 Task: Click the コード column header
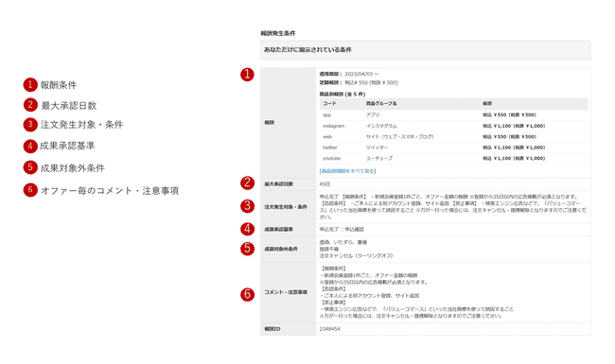[x=329, y=104]
